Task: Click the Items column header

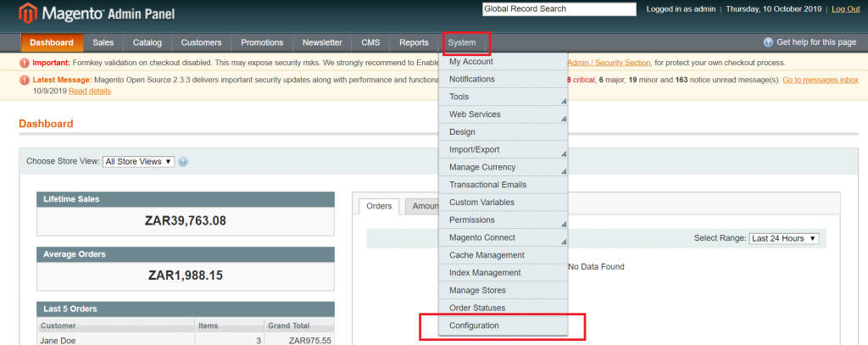Action: click(230, 326)
